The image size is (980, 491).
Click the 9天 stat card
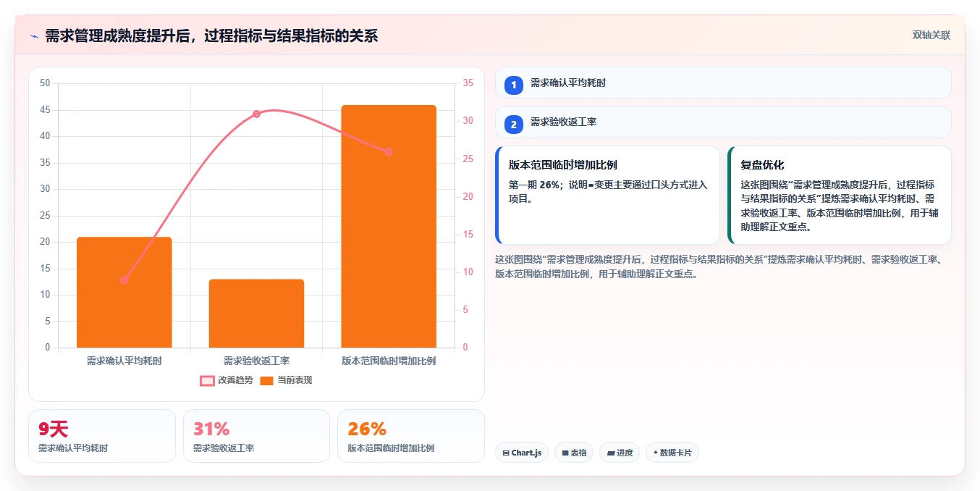tap(102, 436)
